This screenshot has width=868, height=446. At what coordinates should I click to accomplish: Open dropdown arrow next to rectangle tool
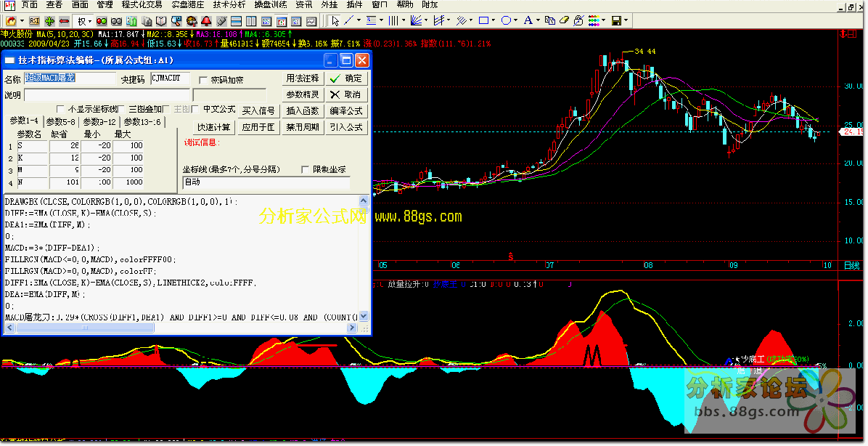coord(494,21)
